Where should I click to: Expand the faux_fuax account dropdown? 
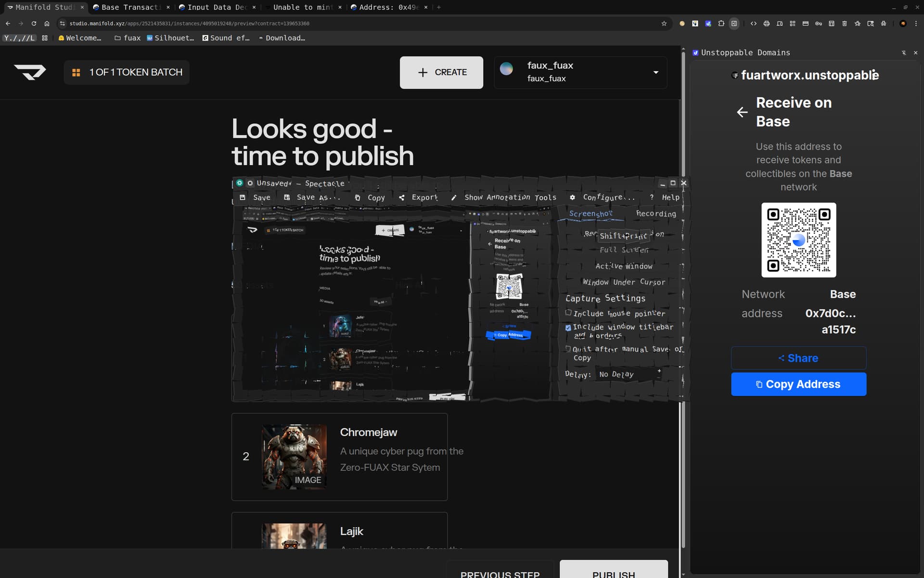coord(655,72)
